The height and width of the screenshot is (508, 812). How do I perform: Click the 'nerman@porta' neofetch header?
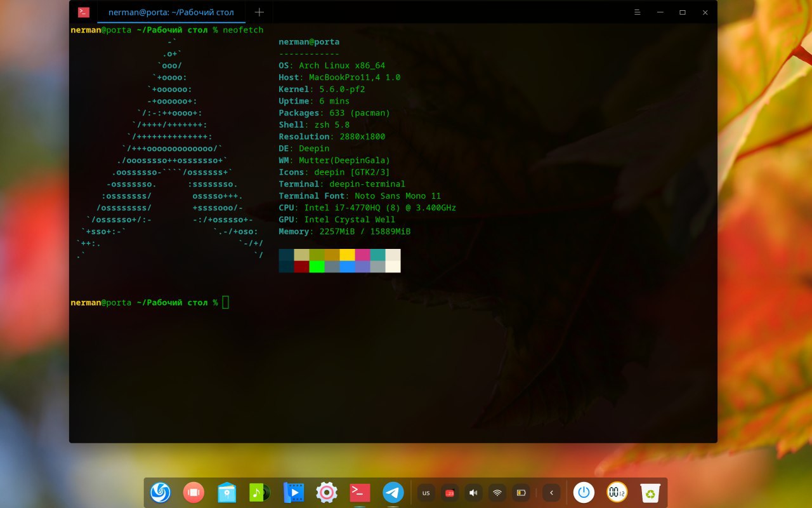[309, 42]
